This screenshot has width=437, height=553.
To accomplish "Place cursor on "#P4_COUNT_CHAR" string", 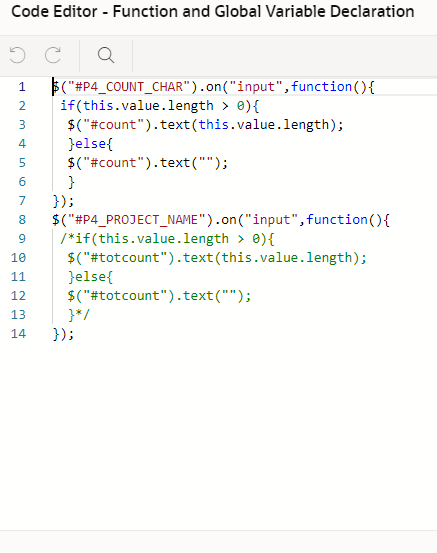I will coord(129,87).
